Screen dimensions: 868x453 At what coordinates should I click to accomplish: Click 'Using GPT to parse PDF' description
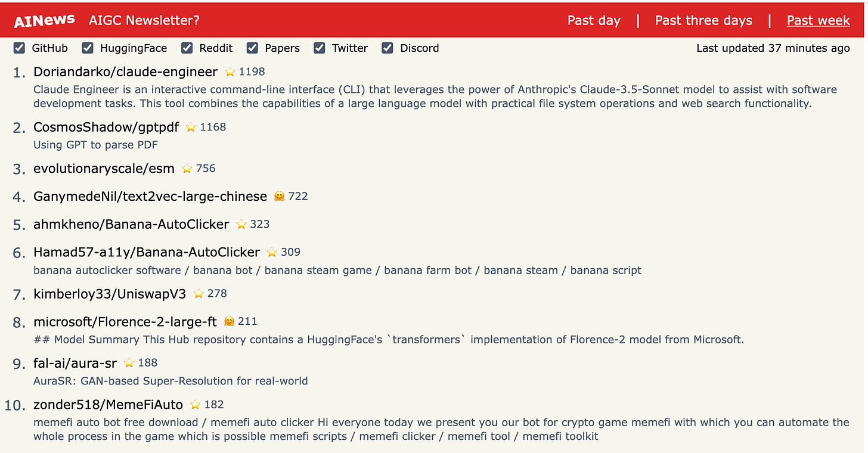(x=95, y=145)
